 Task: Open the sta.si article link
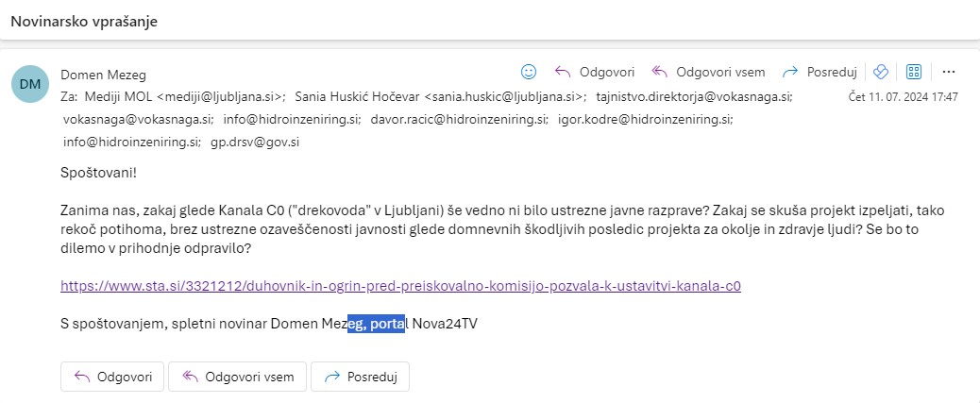(400, 286)
